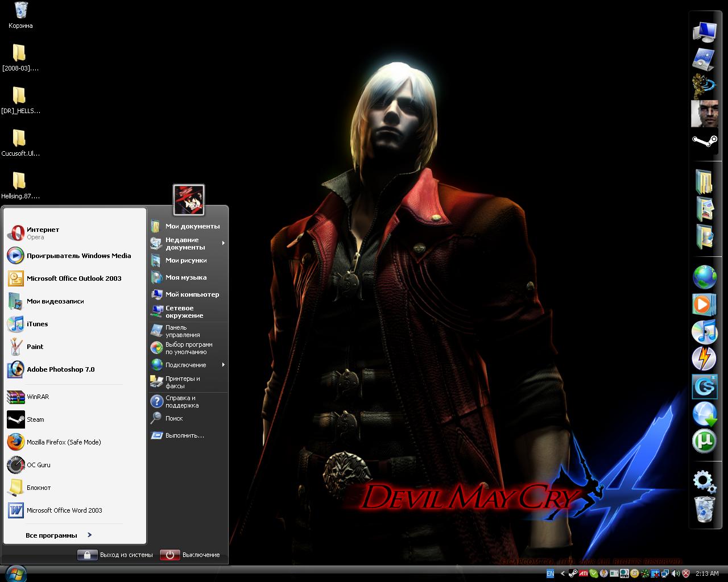
Task: Open the download manager globe icon in dock
Action: [x=704, y=414]
